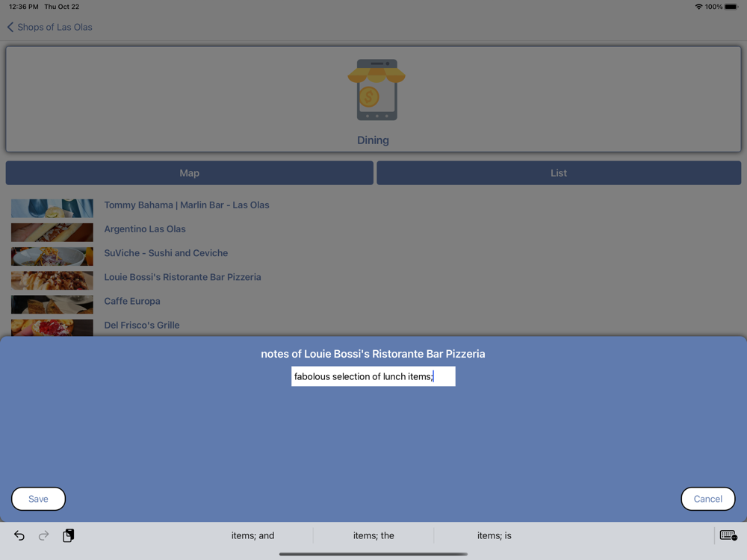Focus the notes text field

tap(373, 376)
